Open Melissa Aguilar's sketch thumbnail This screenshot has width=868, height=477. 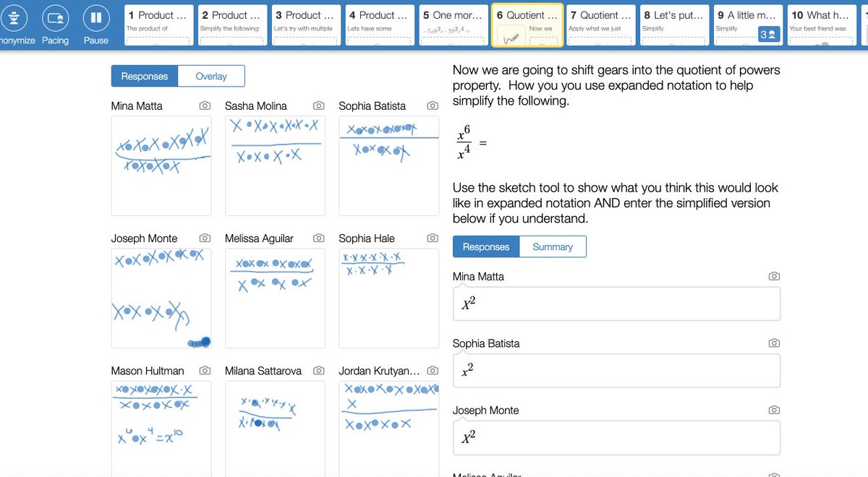275,298
